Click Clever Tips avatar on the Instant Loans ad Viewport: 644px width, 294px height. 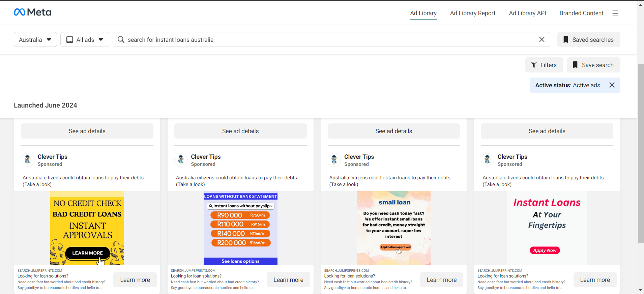click(488, 160)
